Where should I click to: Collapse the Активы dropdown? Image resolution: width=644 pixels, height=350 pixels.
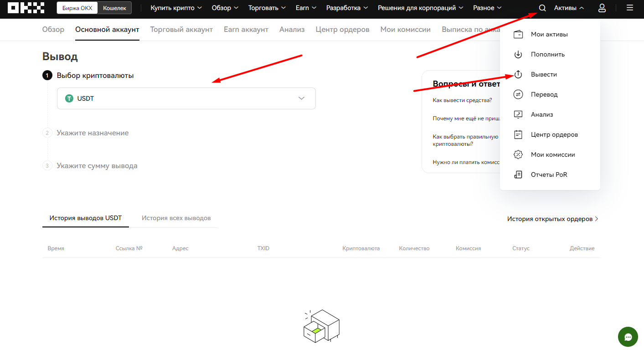pyautogui.click(x=569, y=8)
